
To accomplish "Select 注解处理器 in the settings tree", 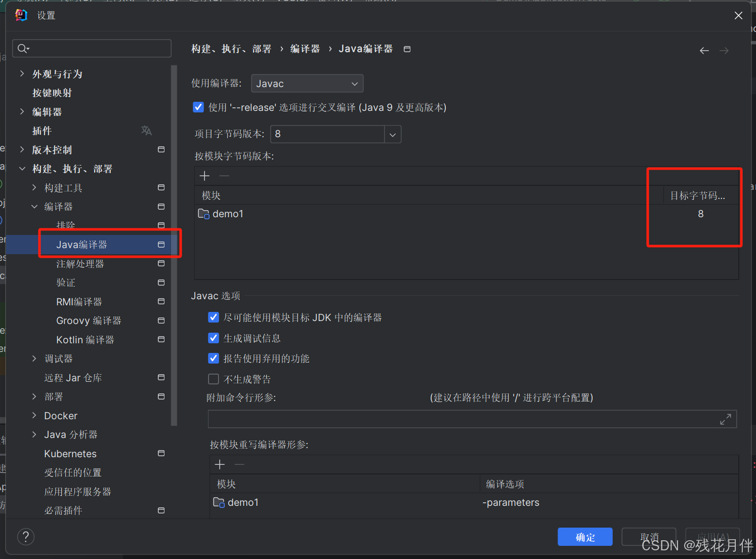I will pyautogui.click(x=80, y=263).
